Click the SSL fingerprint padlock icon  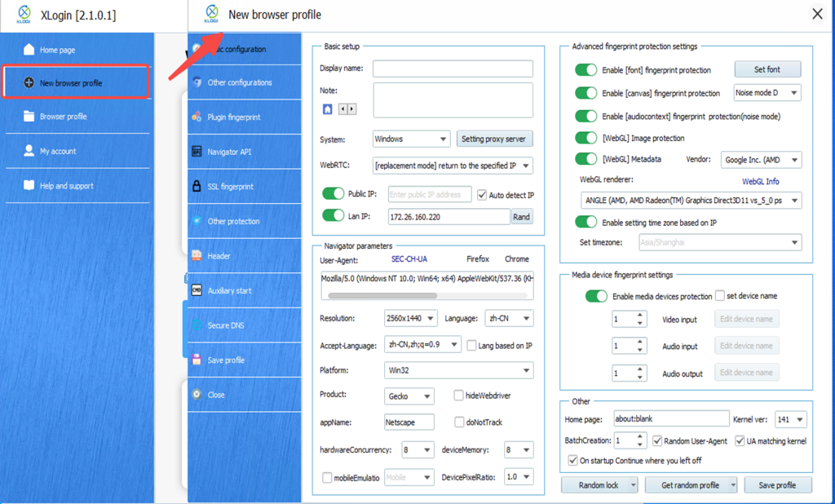197,187
